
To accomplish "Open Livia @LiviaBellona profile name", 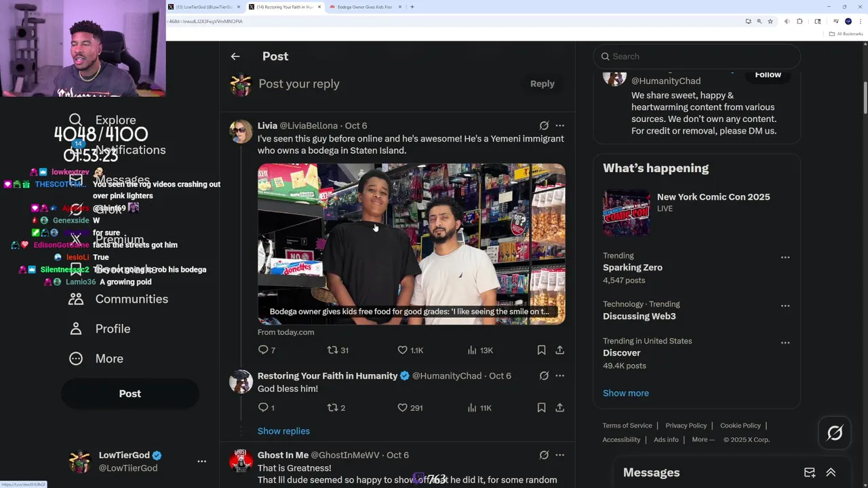I will pyautogui.click(x=297, y=125).
